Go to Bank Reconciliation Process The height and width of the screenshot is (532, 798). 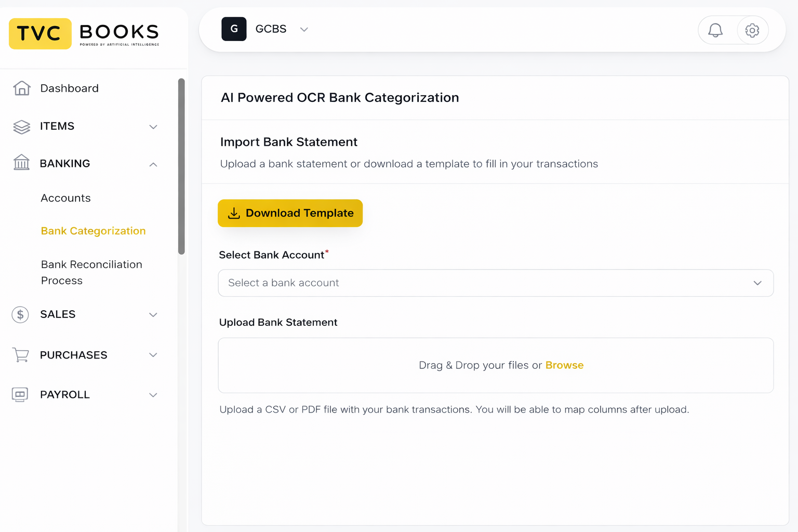pyautogui.click(x=91, y=272)
